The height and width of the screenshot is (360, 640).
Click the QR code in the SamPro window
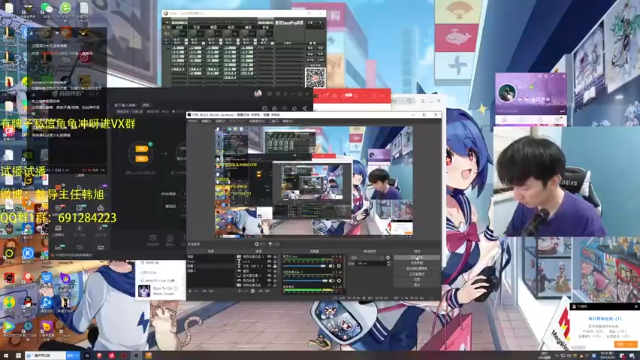315,77
